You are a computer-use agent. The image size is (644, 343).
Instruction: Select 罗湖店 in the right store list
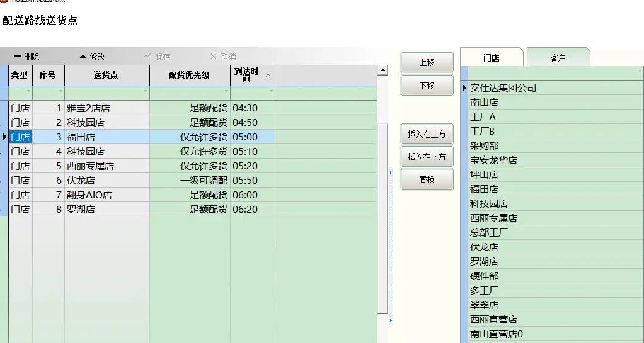point(556,261)
